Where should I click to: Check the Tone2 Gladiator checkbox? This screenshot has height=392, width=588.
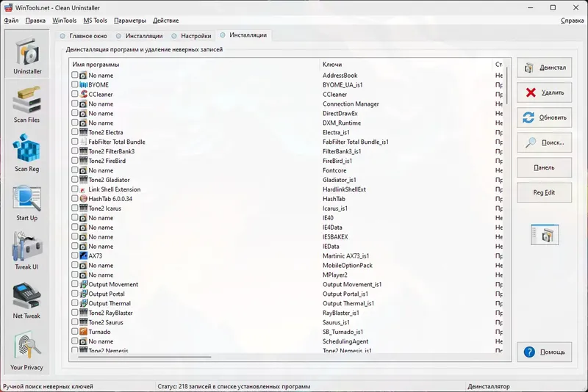75,179
